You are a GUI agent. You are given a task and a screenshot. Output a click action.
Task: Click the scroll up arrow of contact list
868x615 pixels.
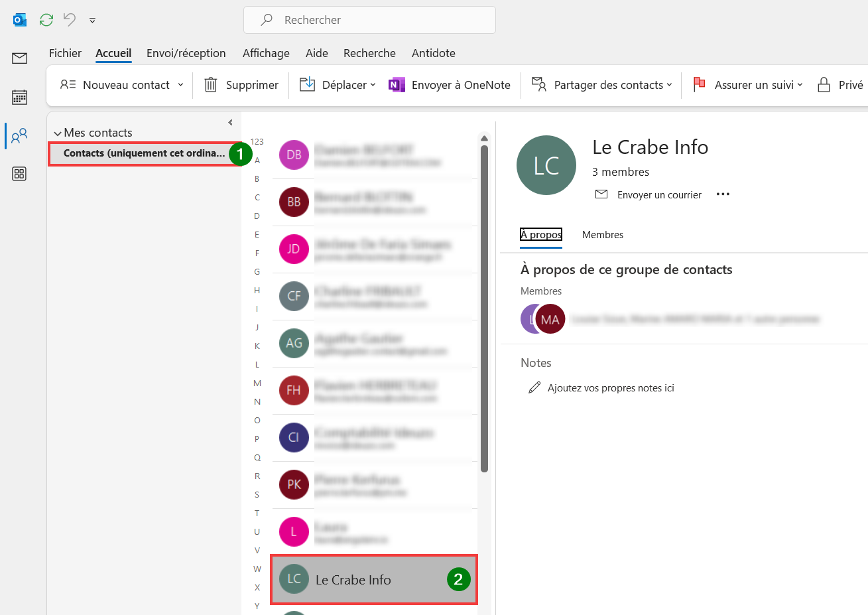(x=484, y=138)
